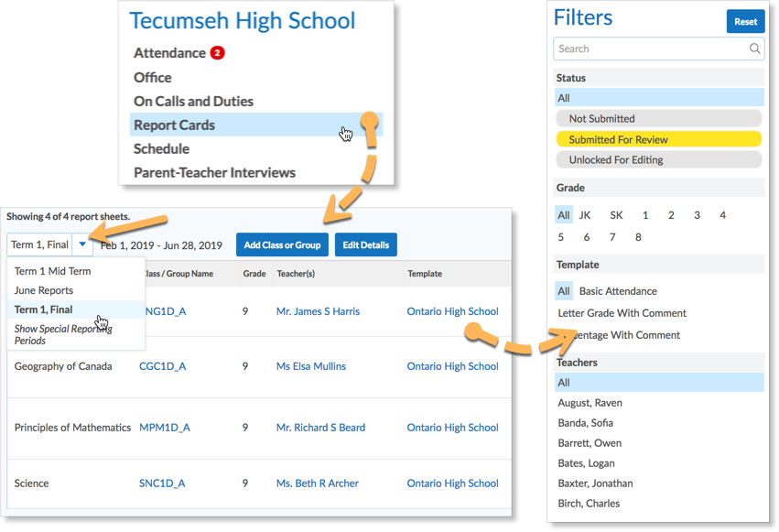This screenshot has width=779, height=532.
Task: Reset all filters
Action: coord(745,22)
